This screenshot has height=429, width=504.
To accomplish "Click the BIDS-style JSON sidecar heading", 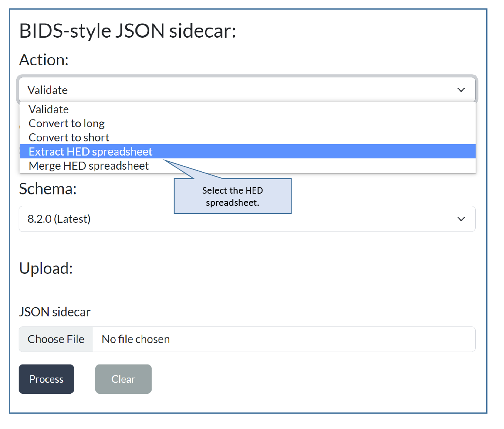I will 128,31.
